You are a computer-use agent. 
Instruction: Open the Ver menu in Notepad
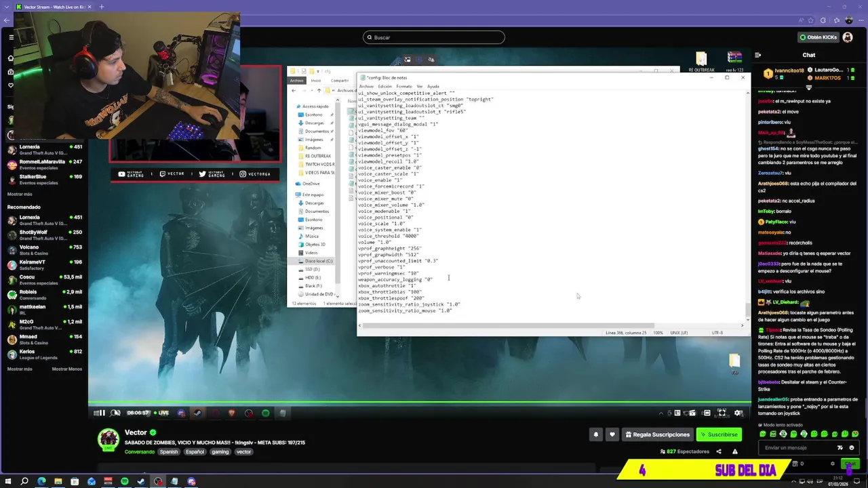pyautogui.click(x=420, y=86)
